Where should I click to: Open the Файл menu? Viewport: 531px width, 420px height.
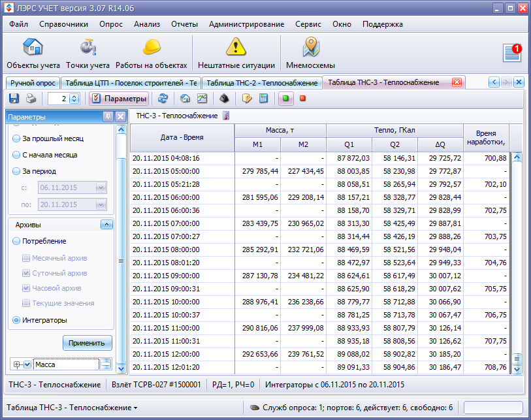[19, 24]
